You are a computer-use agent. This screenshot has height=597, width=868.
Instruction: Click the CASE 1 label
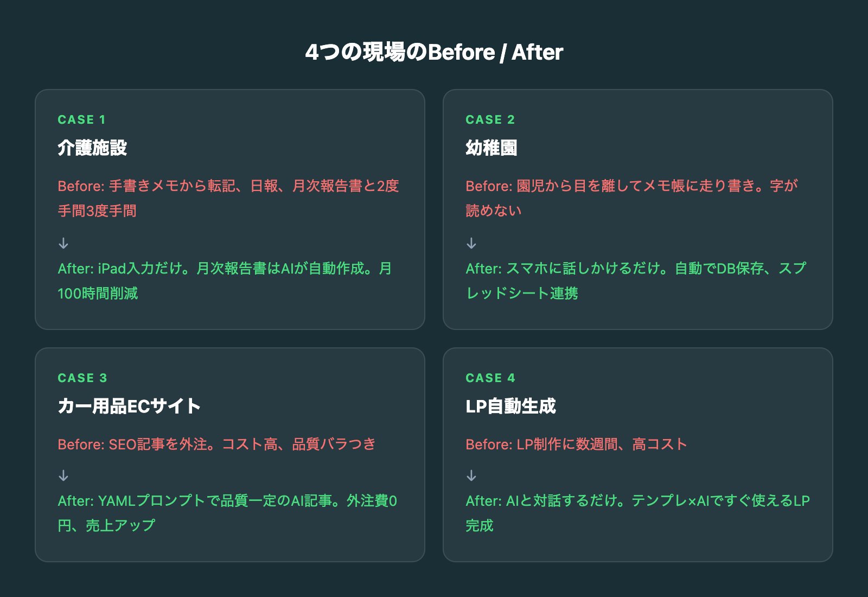(x=81, y=120)
